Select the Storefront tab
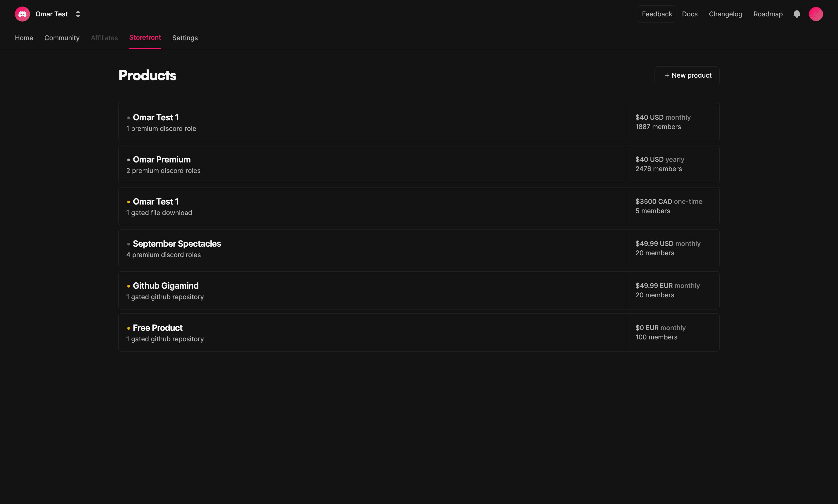Viewport: 838px width, 504px height. click(145, 38)
